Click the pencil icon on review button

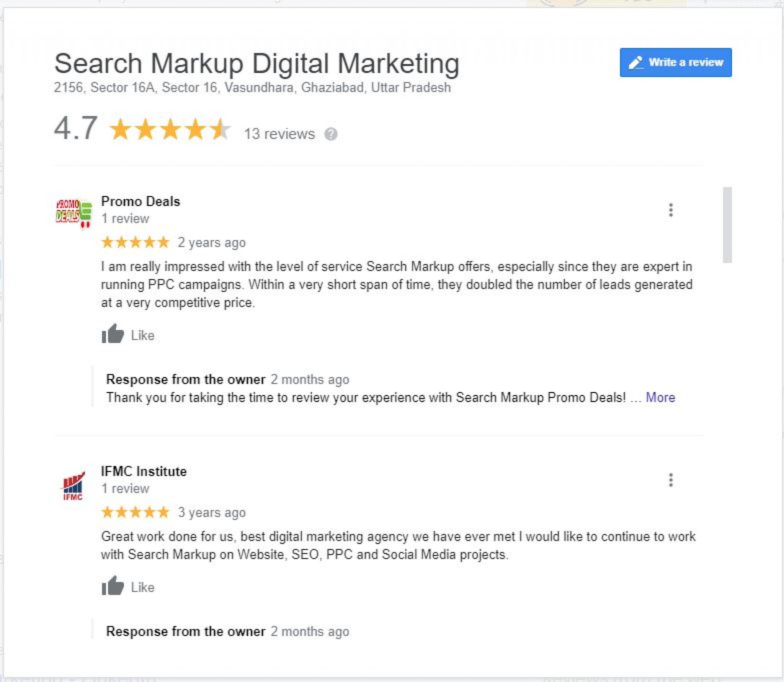coord(636,62)
